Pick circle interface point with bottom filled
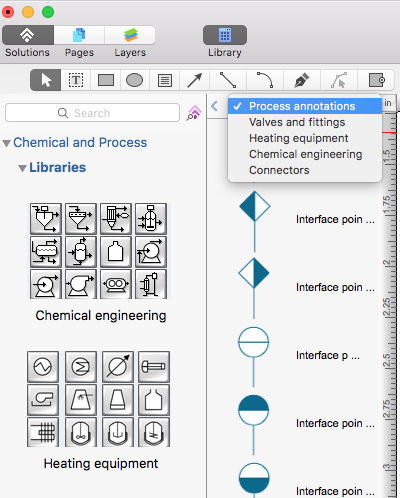The height and width of the screenshot is (498, 400). (x=254, y=479)
